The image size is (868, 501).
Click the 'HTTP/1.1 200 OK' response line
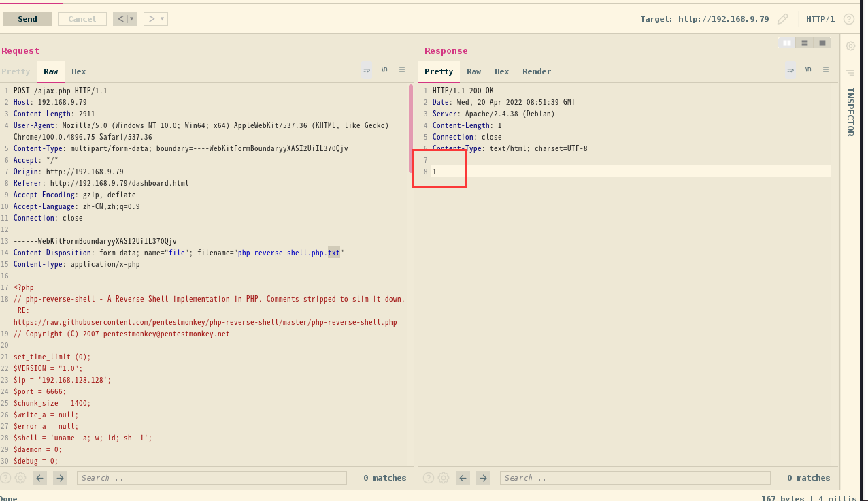(x=463, y=91)
